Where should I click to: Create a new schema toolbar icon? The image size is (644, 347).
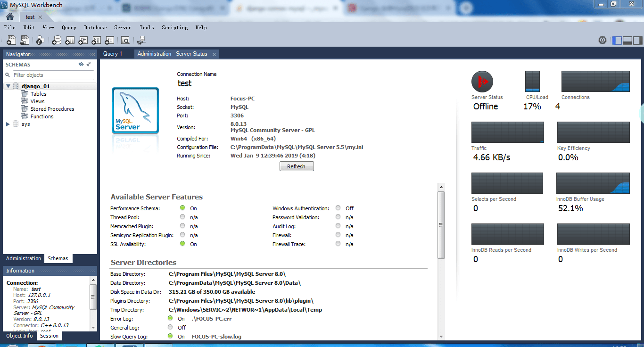click(x=57, y=41)
